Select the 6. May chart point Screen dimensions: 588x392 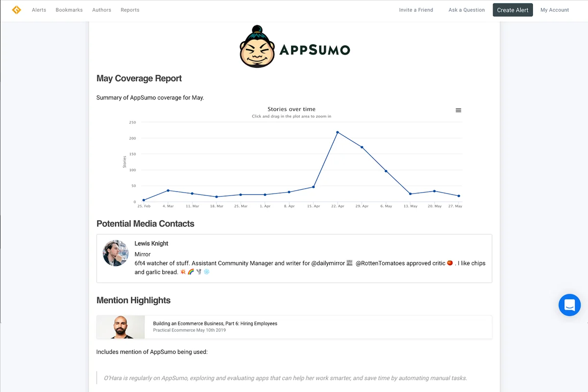pyautogui.click(x=386, y=171)
